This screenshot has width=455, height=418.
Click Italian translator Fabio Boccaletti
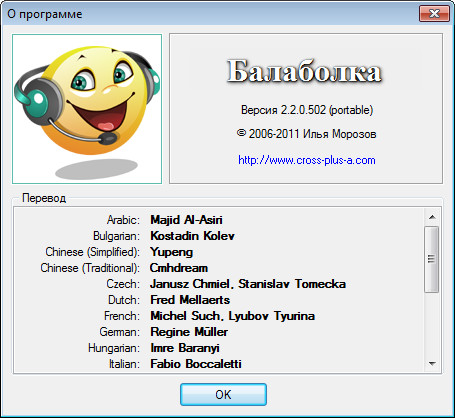pyautogui.click(x=196, y=364)
